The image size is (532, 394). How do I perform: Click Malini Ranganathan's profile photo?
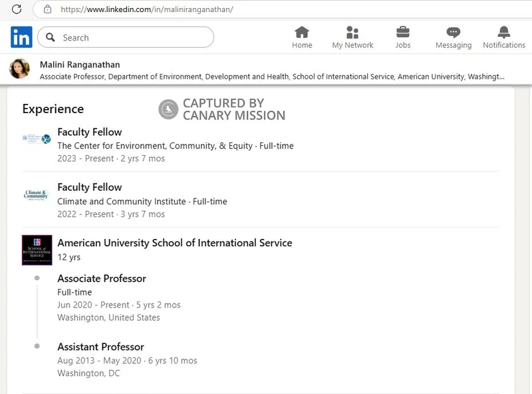tap(19, 69)
